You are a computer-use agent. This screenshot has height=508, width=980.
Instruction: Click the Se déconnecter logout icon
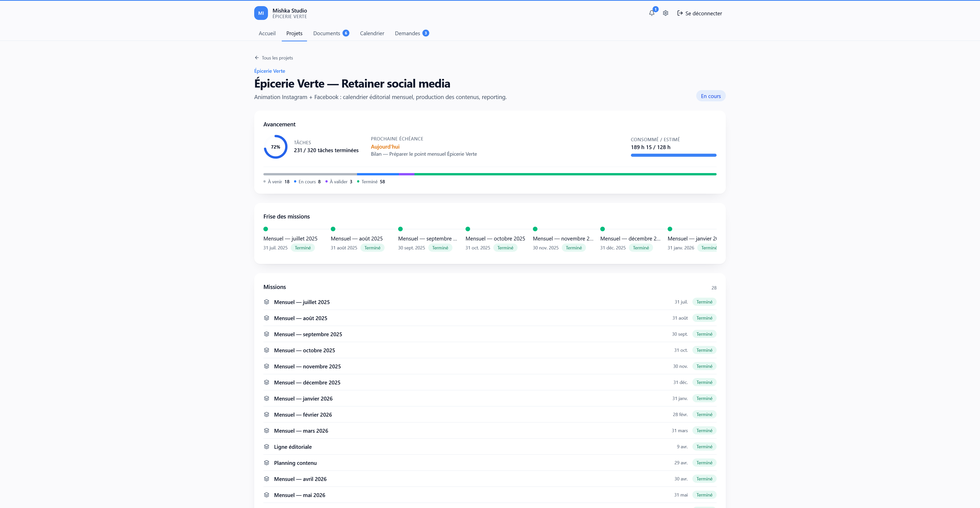[680, 13]
